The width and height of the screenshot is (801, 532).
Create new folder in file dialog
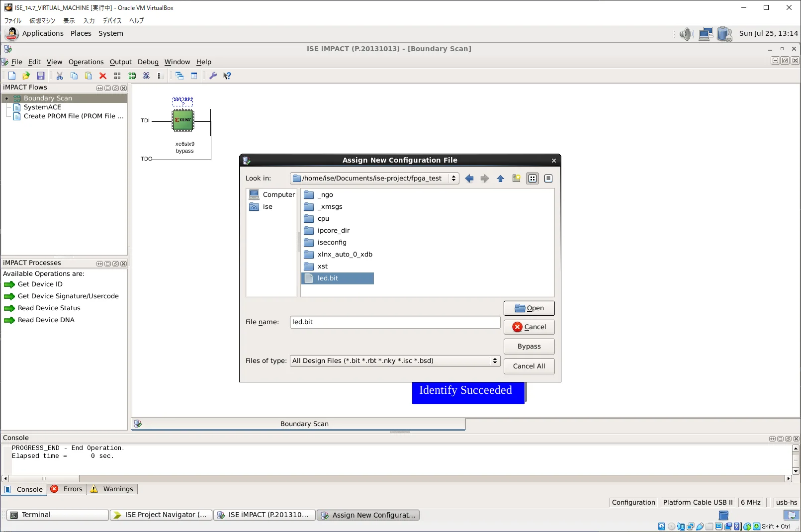coord(516,178)
